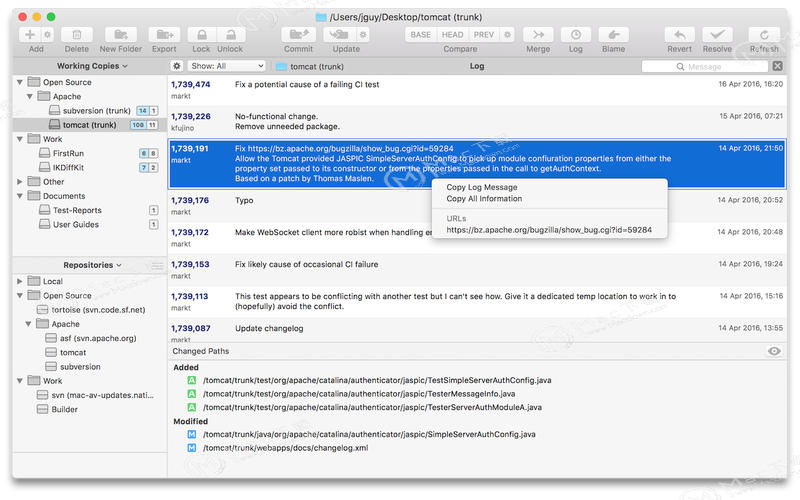Click the Export toolbar icon
800x500 pixels.
164,35
